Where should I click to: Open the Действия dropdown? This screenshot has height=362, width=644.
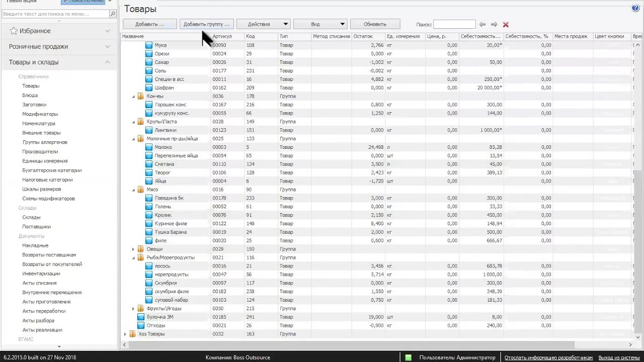[x=264, y=24]
